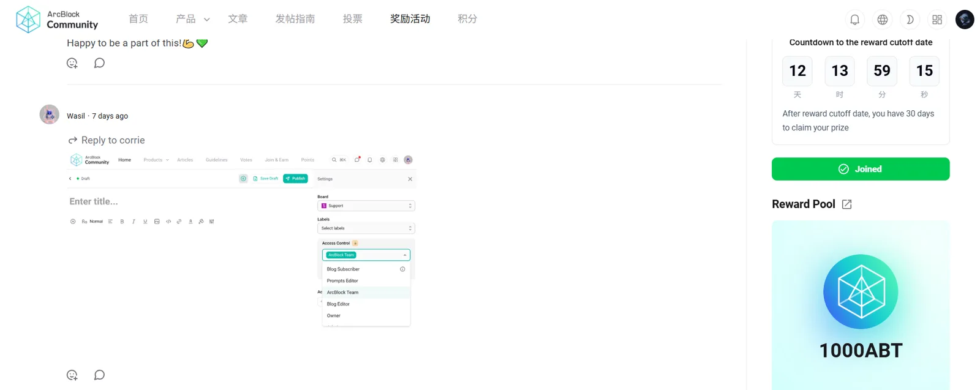Go to the 首页 nav item

138,19
